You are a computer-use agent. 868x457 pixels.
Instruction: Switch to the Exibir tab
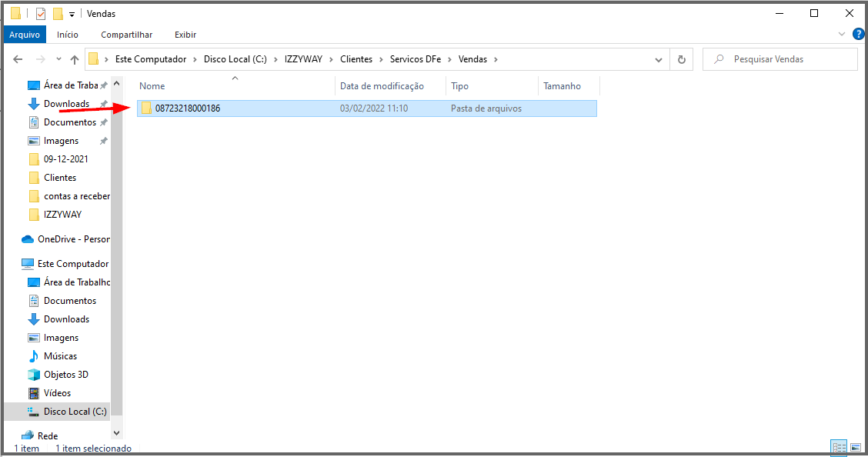coord(185,35)
